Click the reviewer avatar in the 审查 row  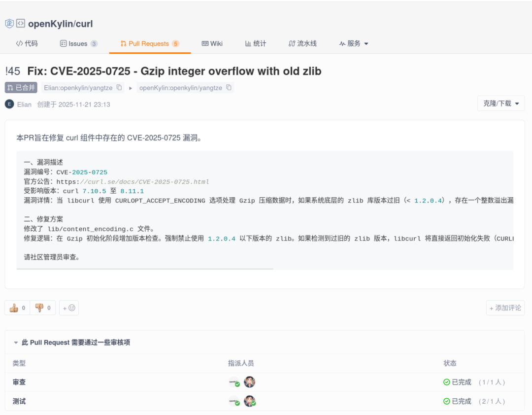[250, 382]
